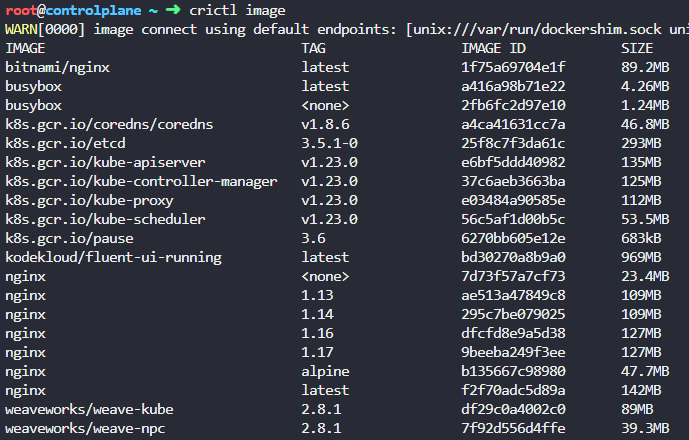
Task: Click image ID df29c0a4002c0
Action: [513, 409]
